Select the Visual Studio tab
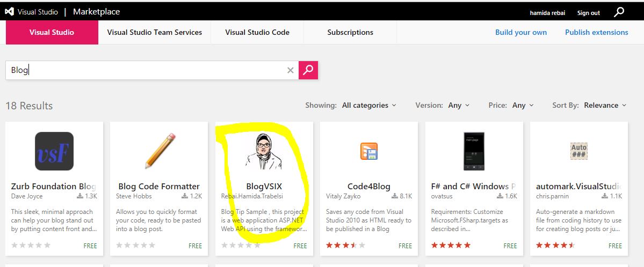 (52, 32)
